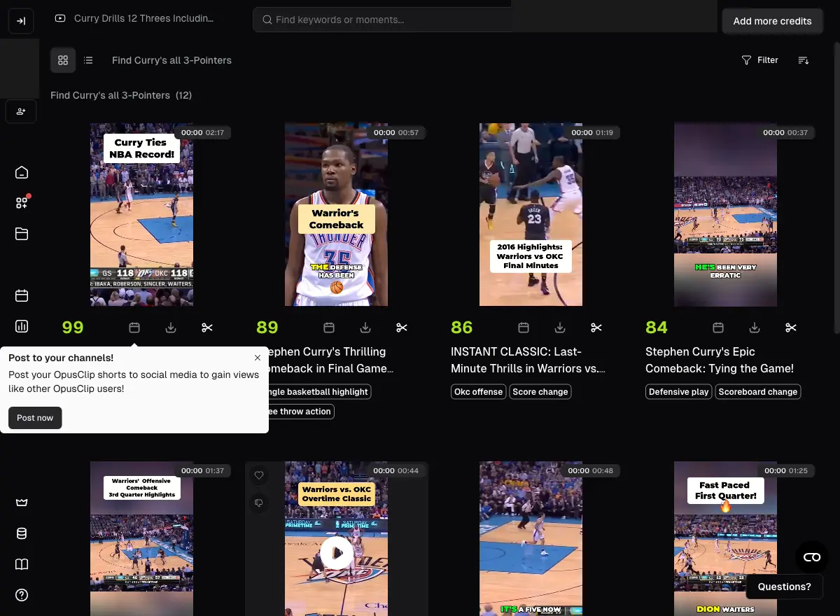Edit with scissors the clip scored 89
This screenshot has height=616, width=840.
pyautogui.click(x=402, y=328)
